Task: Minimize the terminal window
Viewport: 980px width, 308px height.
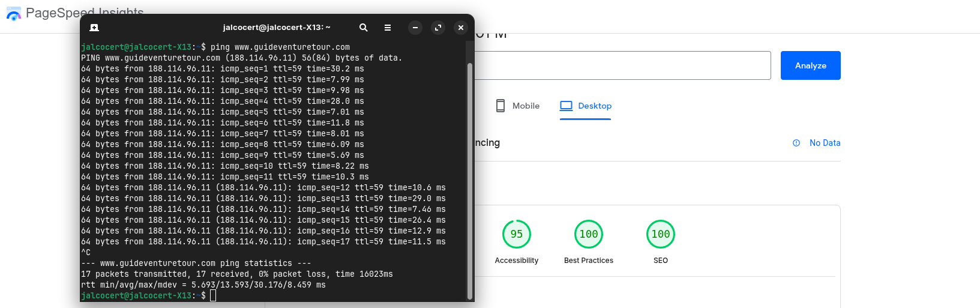Action: [415, 28]
